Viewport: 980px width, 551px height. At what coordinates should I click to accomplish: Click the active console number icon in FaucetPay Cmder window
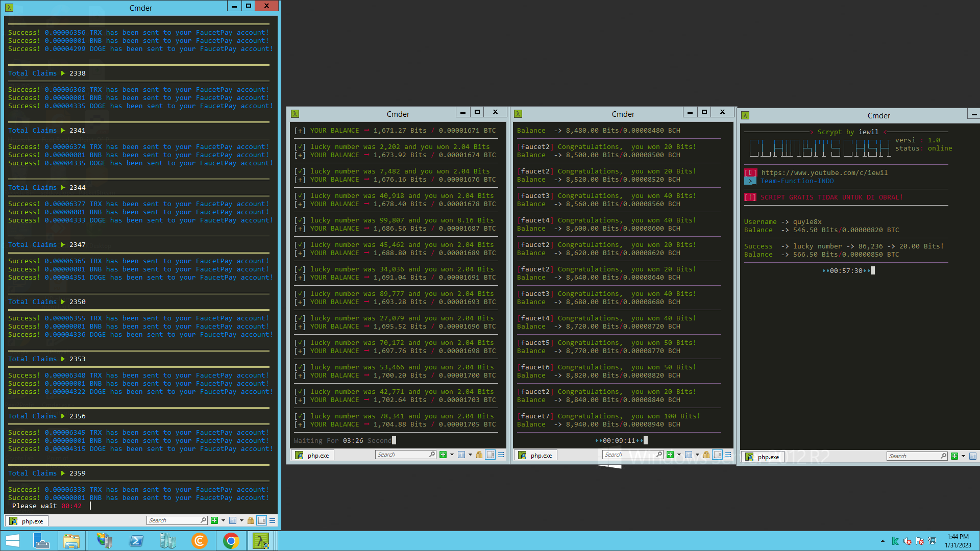[233, 520]
